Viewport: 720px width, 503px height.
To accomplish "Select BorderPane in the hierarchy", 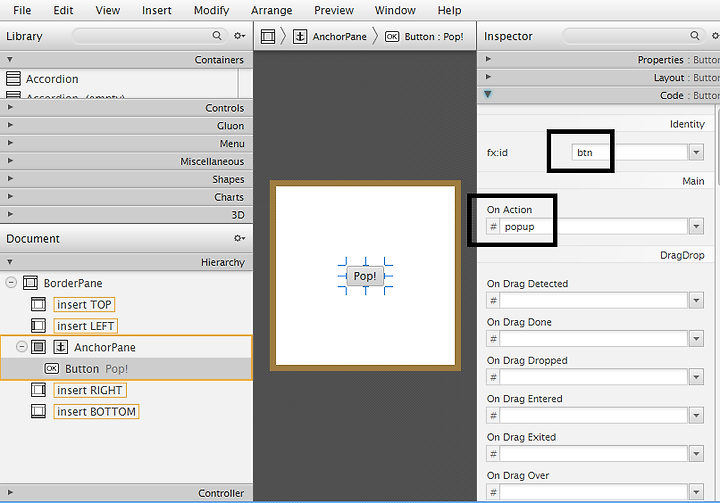I will point(73,283).
